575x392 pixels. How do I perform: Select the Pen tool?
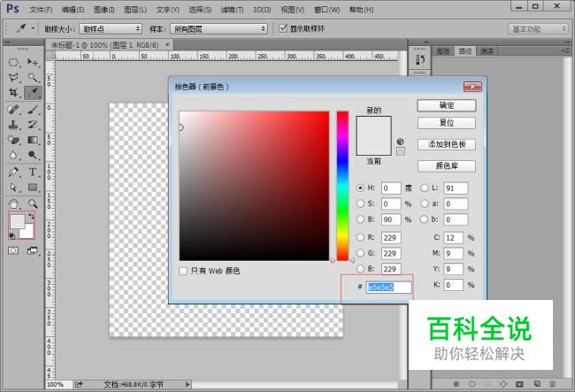tap(13, 172)
